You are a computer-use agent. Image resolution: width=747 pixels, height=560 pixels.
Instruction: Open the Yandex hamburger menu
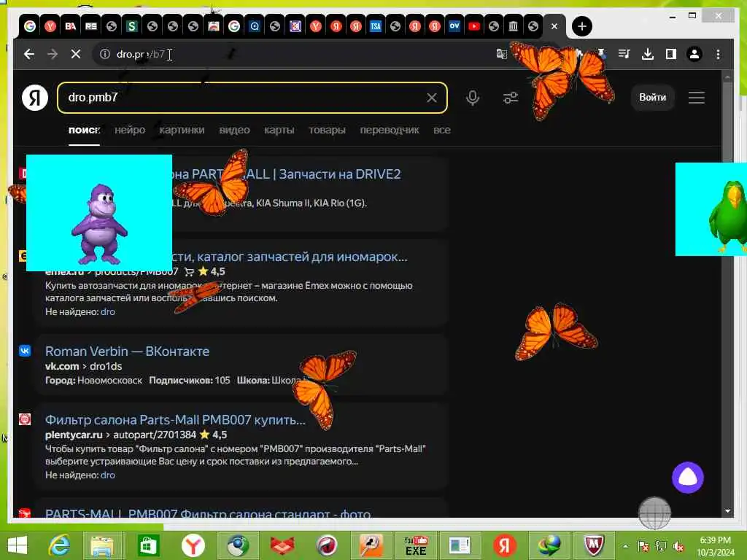click(x=697, y=98)
